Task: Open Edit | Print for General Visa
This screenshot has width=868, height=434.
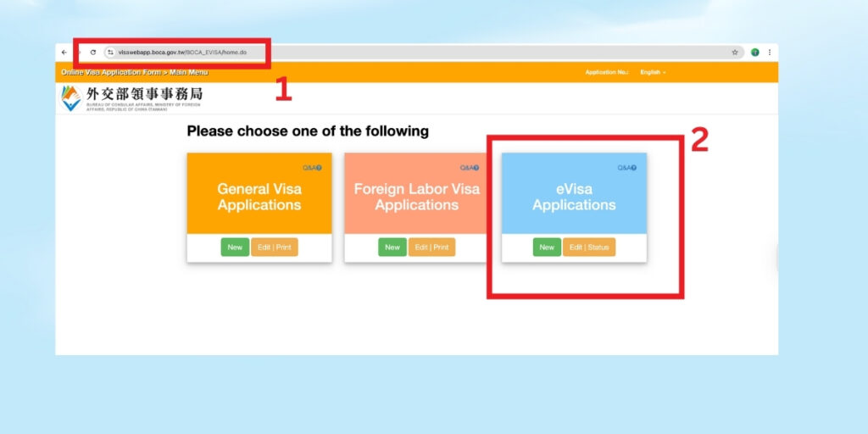Action: (275, 248)
